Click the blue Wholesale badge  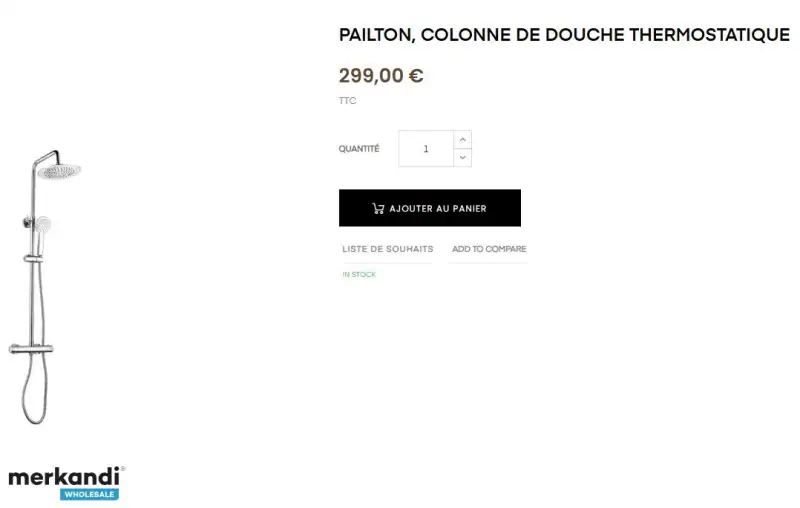[x=89, y=494]
